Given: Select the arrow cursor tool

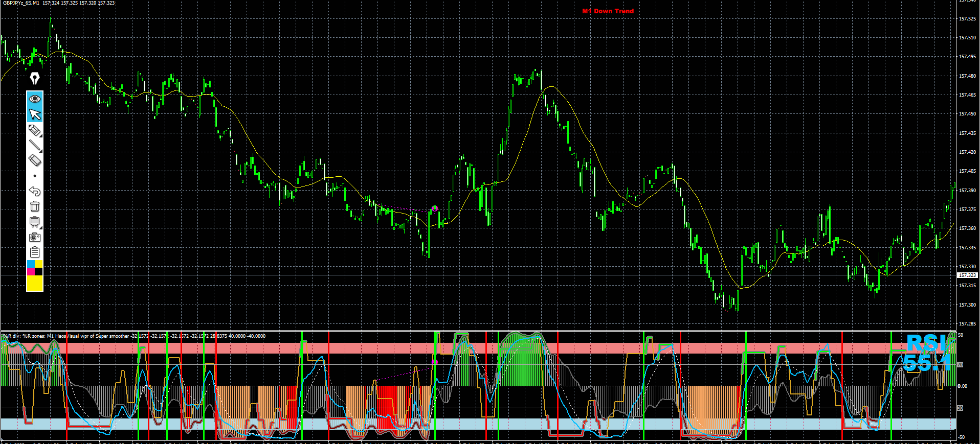Looking at the screenshot, I should 35,114.
